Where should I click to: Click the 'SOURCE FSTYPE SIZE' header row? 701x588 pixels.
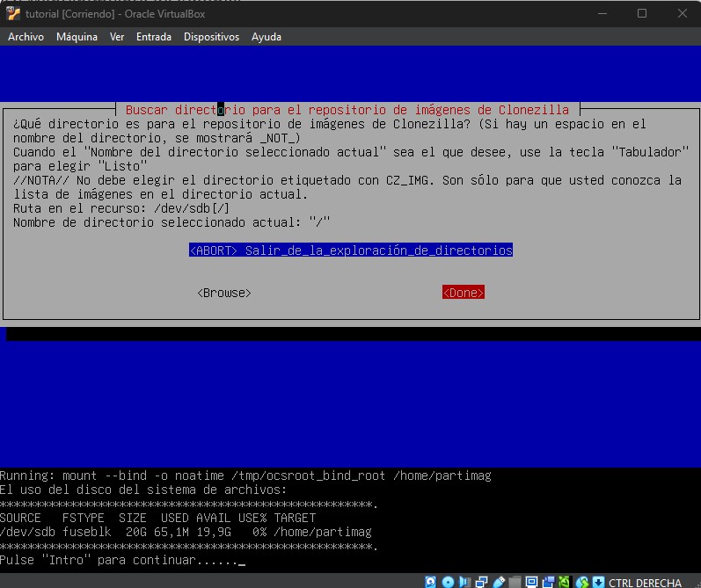[x=157, y=518]
